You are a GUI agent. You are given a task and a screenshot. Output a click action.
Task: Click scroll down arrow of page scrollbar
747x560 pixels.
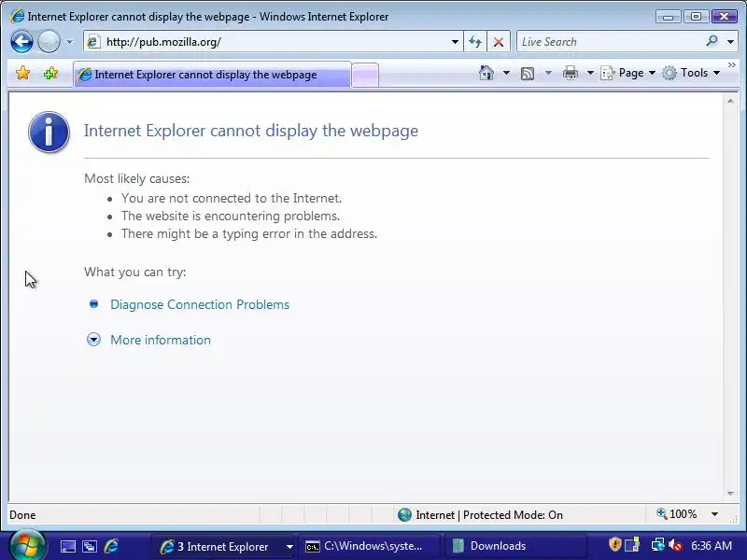coord(730,494)
